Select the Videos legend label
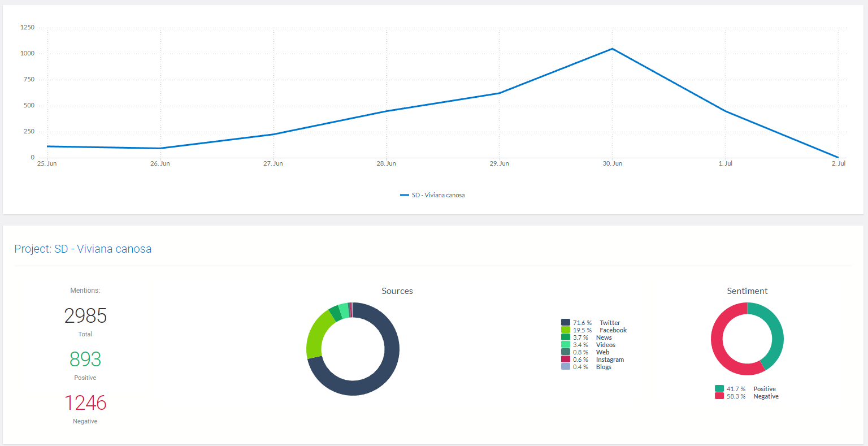The width and height of the screenshot is (868, 446). [605, 345]
